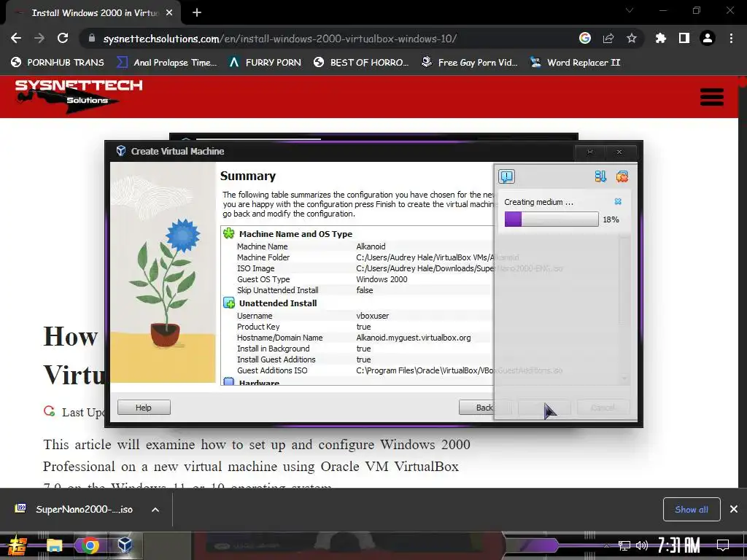Cancel the Creating medium operation with the X icon
This screenshot has height=560, width=747.
[x=618, y=201]
